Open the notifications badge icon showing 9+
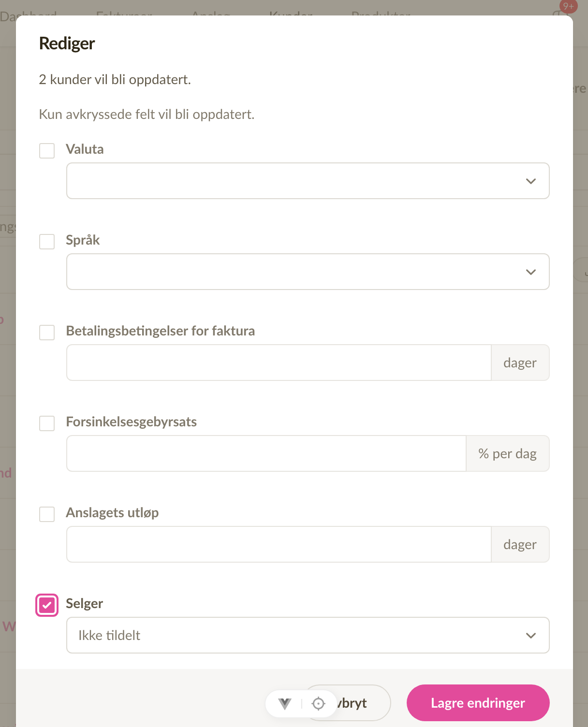 [568, 6]
